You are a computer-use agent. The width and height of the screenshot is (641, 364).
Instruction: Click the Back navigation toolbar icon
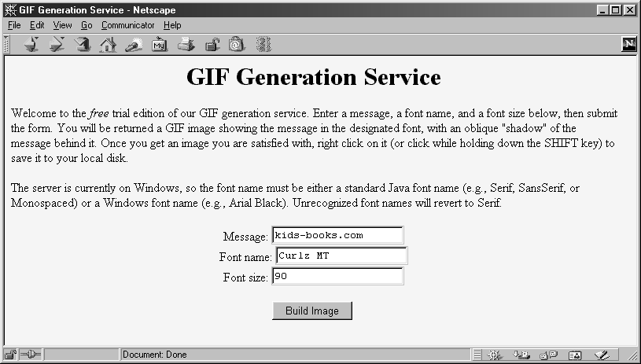click(31, 45)
